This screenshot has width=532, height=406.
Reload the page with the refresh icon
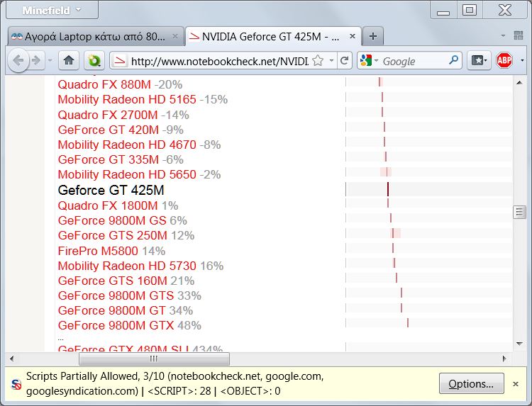344,61
